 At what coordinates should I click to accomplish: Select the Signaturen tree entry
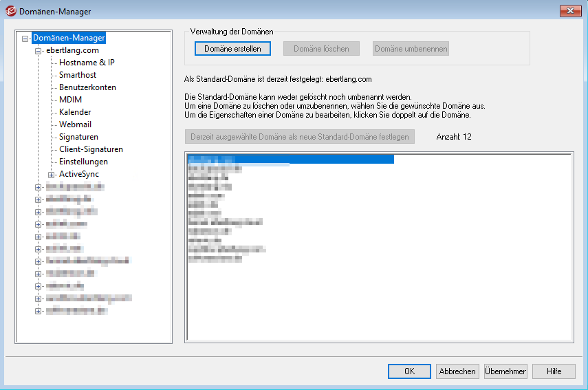[x=78, y=137]
